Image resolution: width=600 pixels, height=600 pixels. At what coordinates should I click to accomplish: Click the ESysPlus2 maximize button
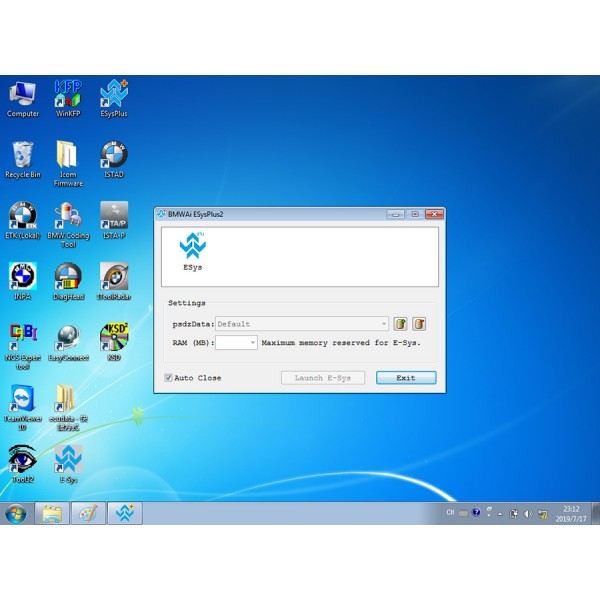pos(415,214)
